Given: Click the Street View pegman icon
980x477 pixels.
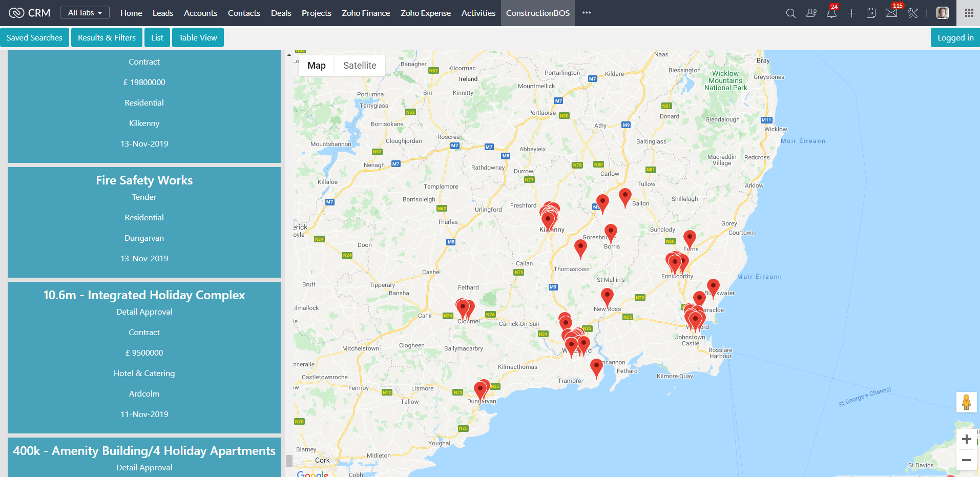Looking at the screenshot, I should (x=966, y=402).
